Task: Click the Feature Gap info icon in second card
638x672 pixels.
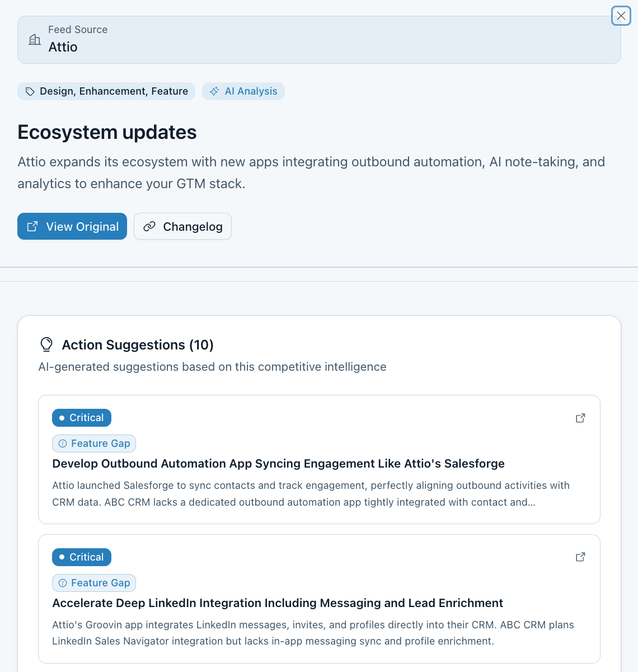Action: pyautogui.click(x=63, y=583)
